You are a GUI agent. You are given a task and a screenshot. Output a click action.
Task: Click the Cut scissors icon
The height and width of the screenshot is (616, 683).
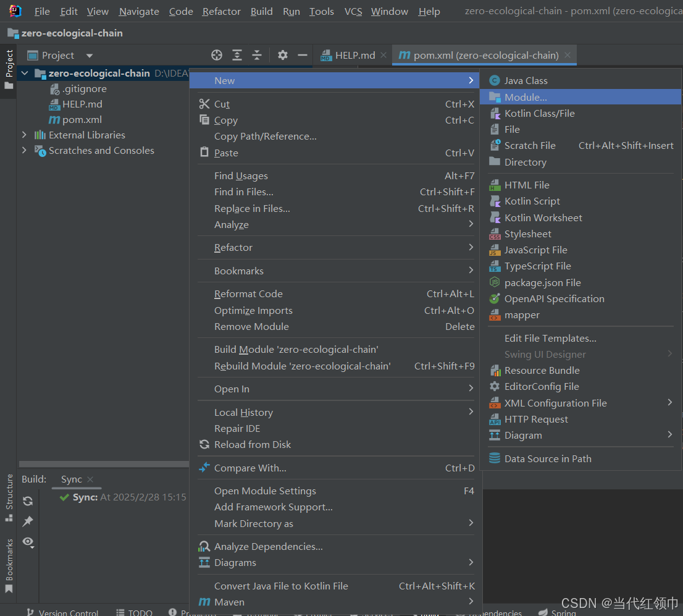pos(204,104)
